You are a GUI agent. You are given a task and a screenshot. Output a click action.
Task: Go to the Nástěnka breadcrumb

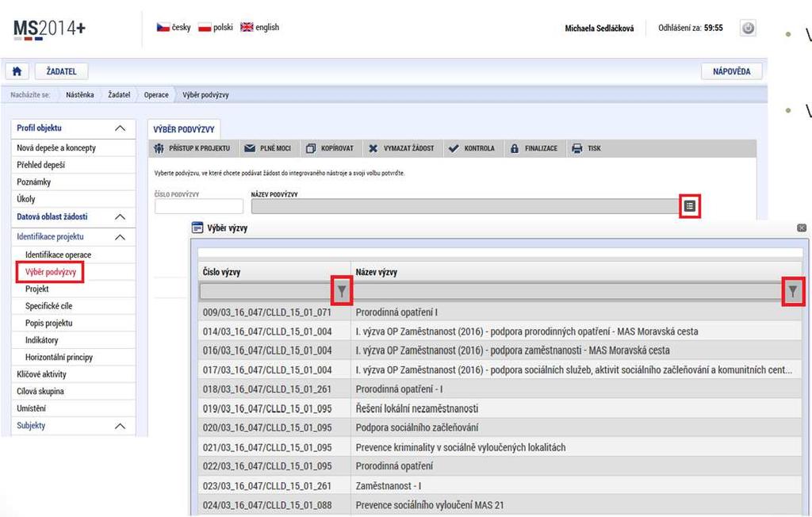pos(80,95)
